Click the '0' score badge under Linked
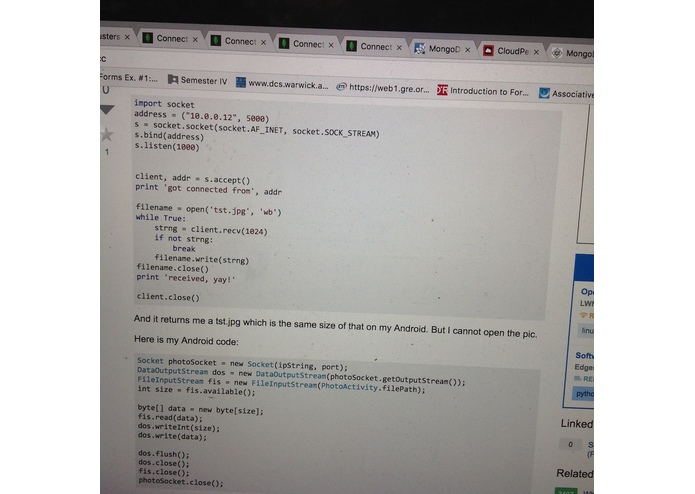The width and height of the screenshot is (695, 494). click(x=570, y=444)
